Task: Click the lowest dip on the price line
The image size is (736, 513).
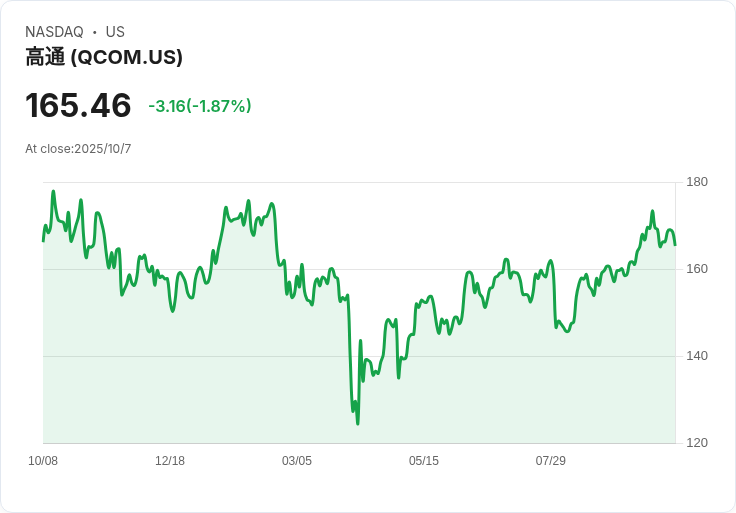Action: (x=357, y=423)
